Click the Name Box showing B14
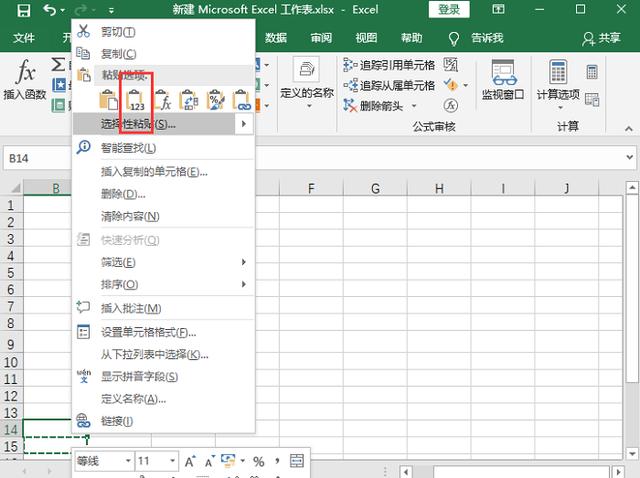 tap(37, 158)
